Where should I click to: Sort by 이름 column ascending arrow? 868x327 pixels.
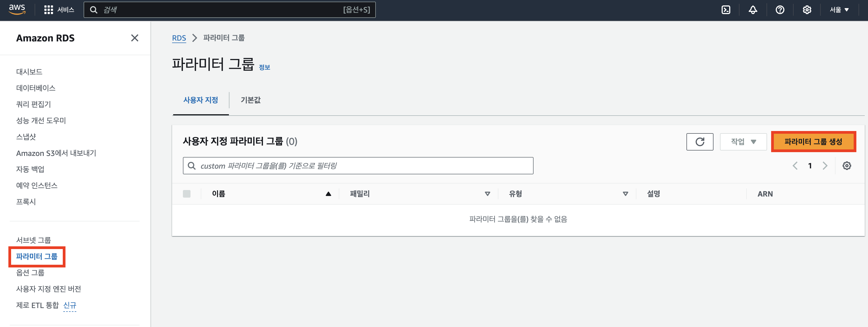pos(328,194)
